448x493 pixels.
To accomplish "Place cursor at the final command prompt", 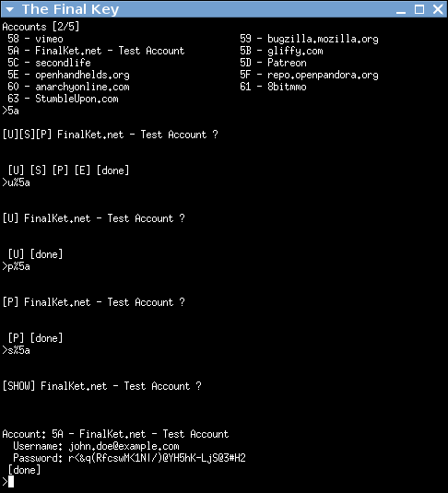I will point(11,482).
